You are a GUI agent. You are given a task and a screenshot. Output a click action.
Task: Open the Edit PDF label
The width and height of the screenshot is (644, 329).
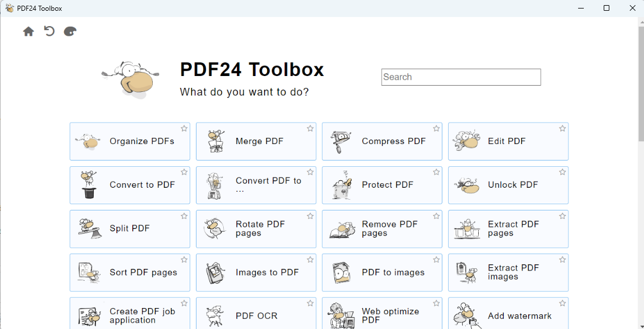507,141
